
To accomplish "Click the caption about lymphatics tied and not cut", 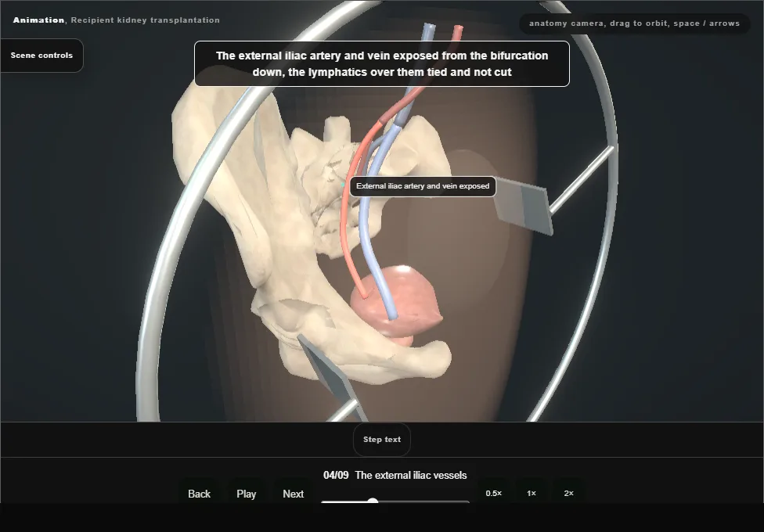I will (382, 64).
